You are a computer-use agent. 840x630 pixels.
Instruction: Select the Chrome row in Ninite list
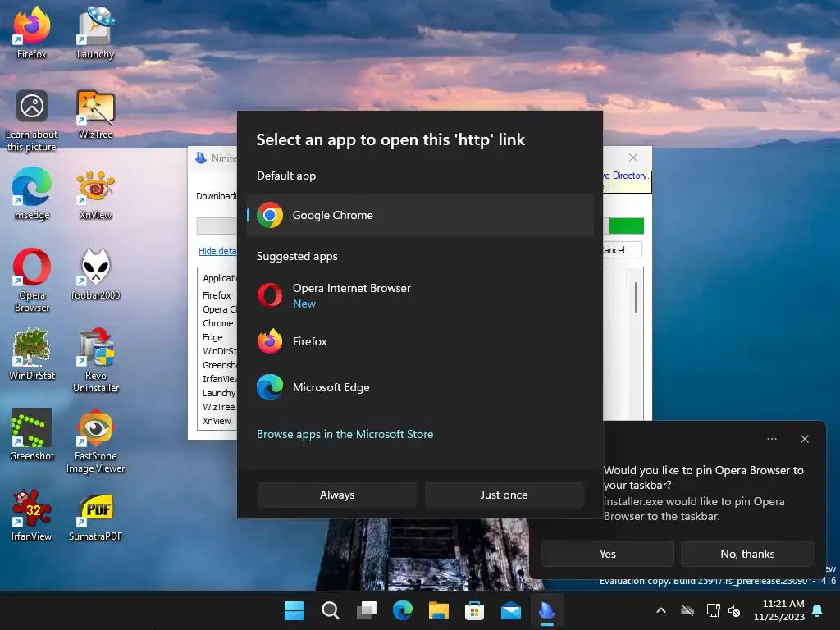pyautogui.click(x=218, y=323)
